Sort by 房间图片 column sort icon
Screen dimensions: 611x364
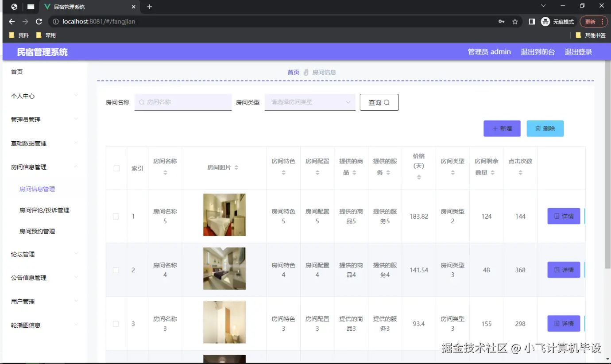click(236, 167)
